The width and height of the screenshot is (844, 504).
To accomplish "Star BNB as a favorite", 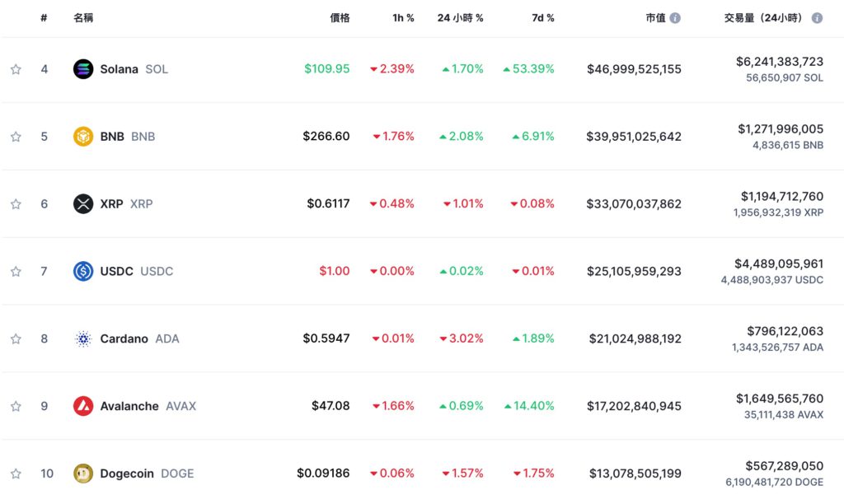I will click(16, 137).
